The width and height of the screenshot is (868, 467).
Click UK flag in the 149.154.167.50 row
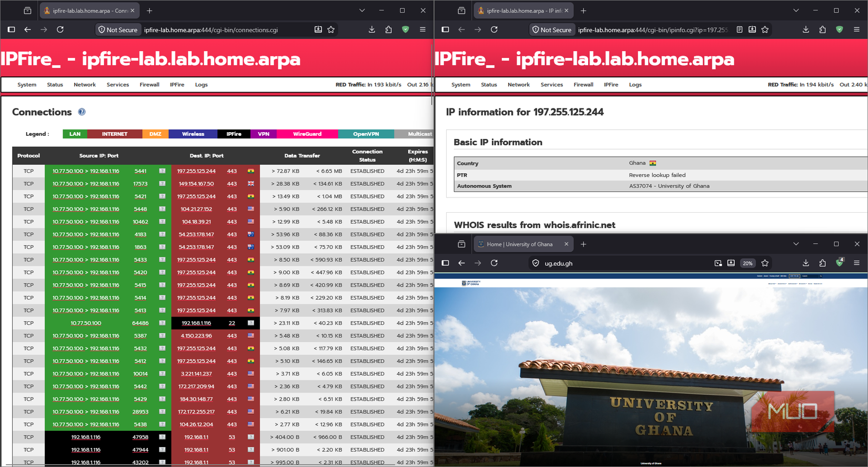click(x=251, y=184)
